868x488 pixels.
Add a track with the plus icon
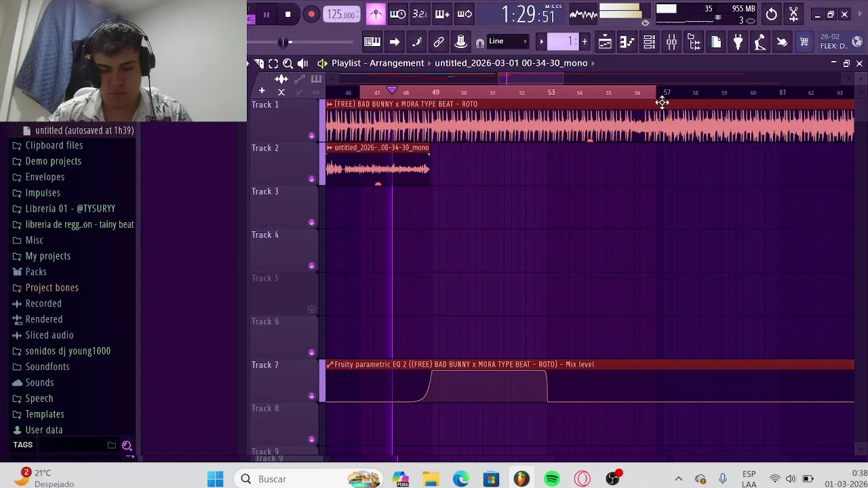pyautogui.click(x=262, y=91)
